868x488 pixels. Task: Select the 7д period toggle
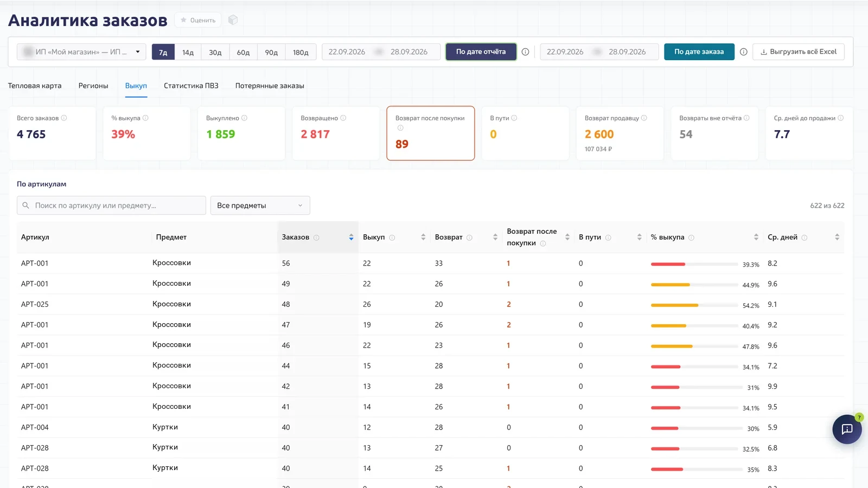pos(163,52)
